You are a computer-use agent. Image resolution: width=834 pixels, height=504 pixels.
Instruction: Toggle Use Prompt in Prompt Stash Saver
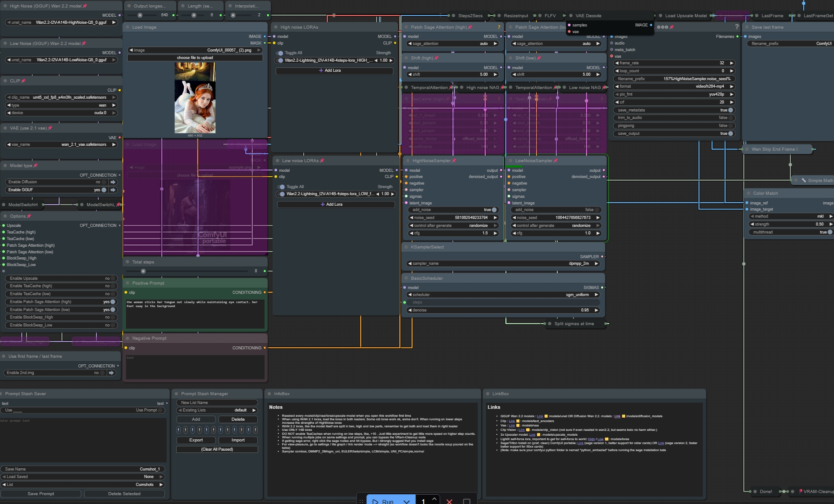[160, 410]
